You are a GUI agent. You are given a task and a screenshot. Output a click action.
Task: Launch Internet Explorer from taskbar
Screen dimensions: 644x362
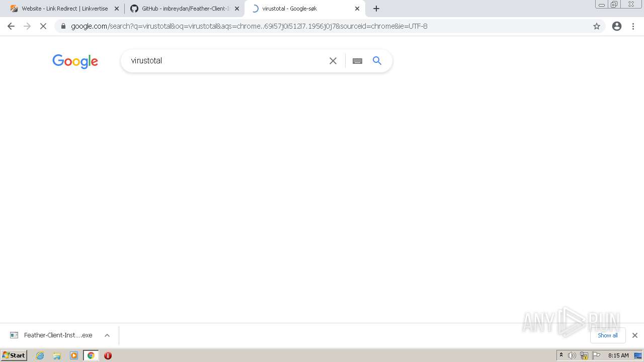(40, 355)
